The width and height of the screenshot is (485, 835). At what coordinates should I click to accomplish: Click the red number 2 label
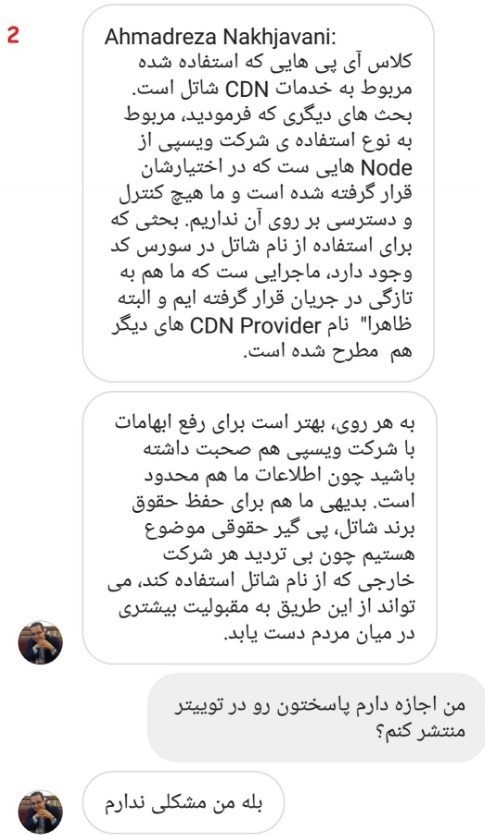(13, 35)
